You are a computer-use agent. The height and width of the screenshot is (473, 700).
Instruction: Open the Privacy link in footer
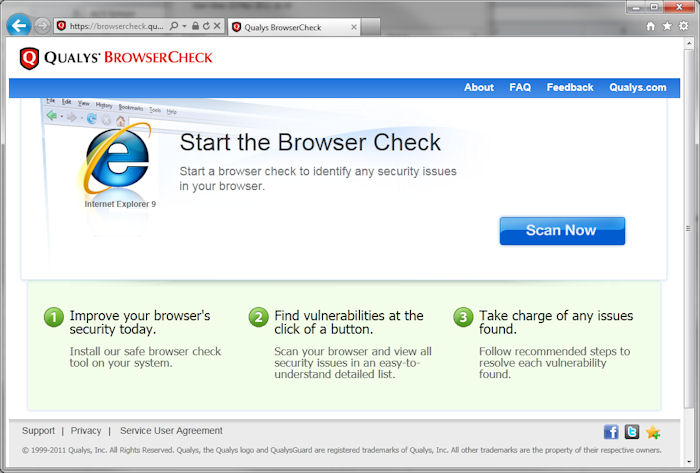tap(86, 431)
